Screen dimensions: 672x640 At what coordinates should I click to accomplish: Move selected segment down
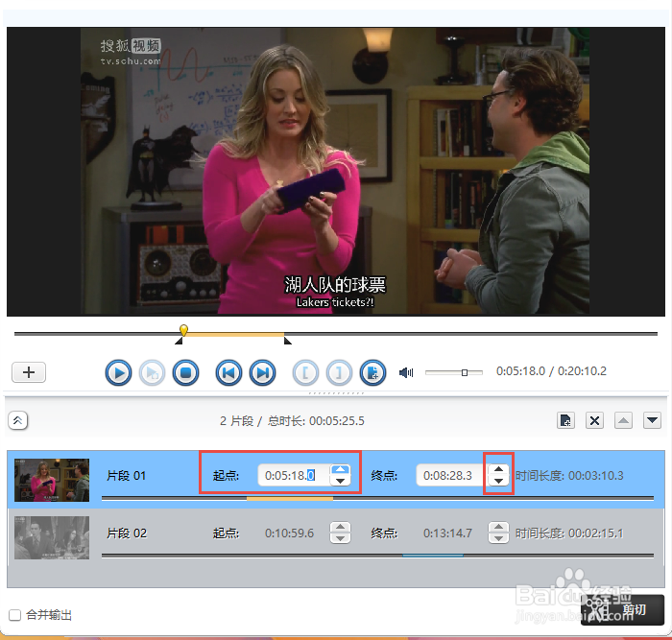(652, 420)
